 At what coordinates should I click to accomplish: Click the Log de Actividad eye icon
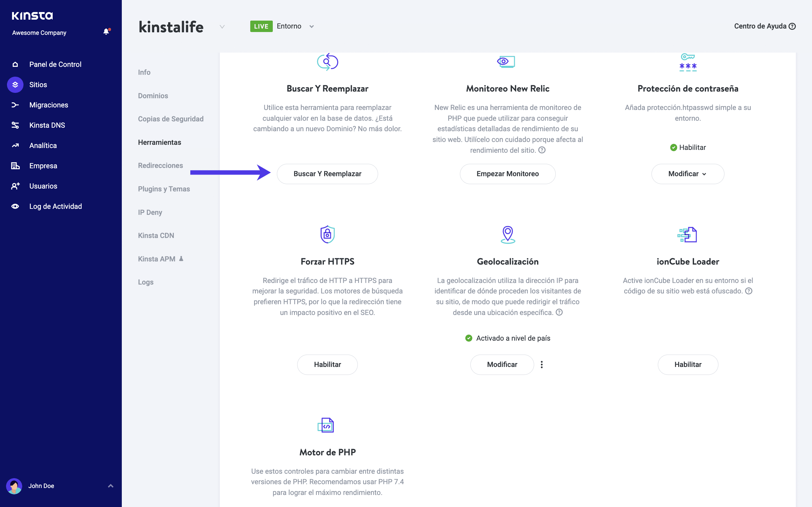pos(15,206)
